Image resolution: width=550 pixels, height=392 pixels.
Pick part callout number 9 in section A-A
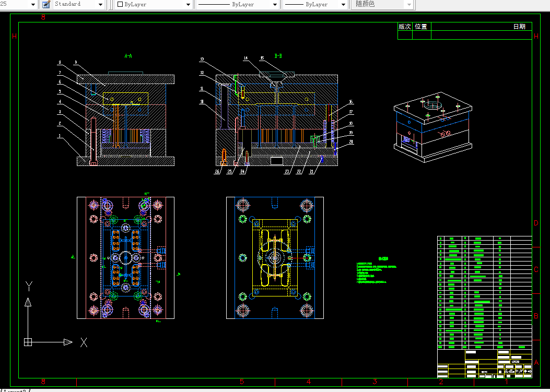pyautogui.click(x=76, y=63)
